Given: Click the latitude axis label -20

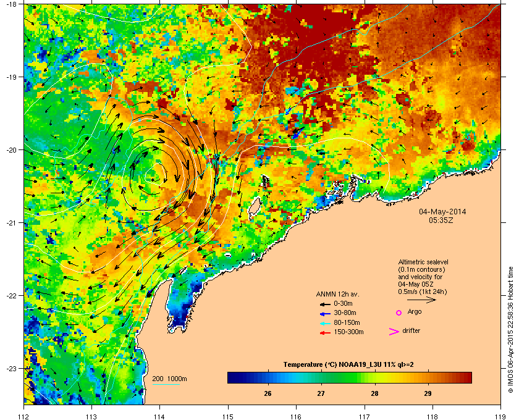Looking at the screenshot, I should [11, 150].
